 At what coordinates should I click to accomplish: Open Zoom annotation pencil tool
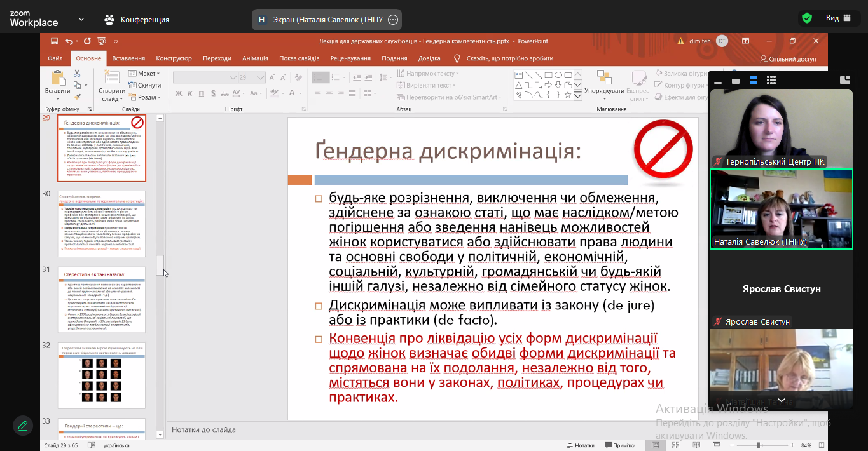pos(23,425)
